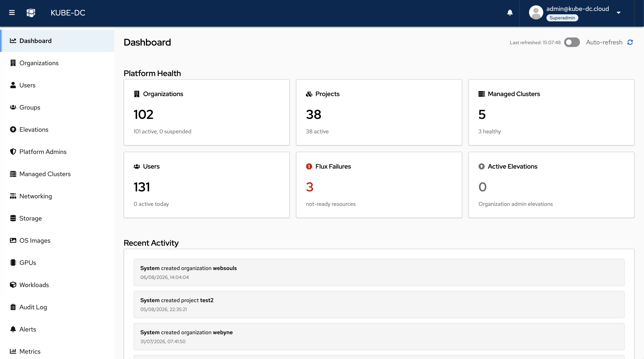Click the Projects cubes icon on card
644x359 pixels.
[309, 94]
